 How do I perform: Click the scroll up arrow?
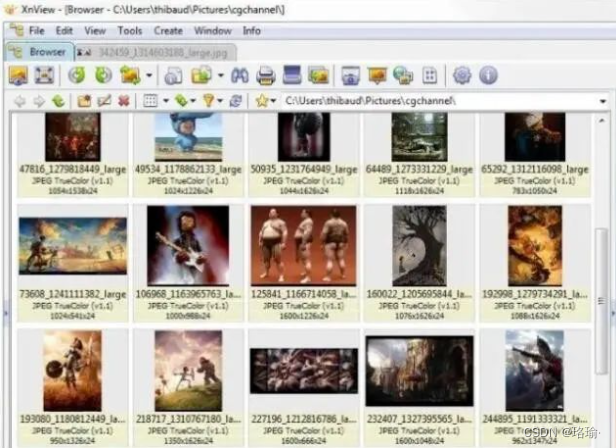[x=601, y=121]
